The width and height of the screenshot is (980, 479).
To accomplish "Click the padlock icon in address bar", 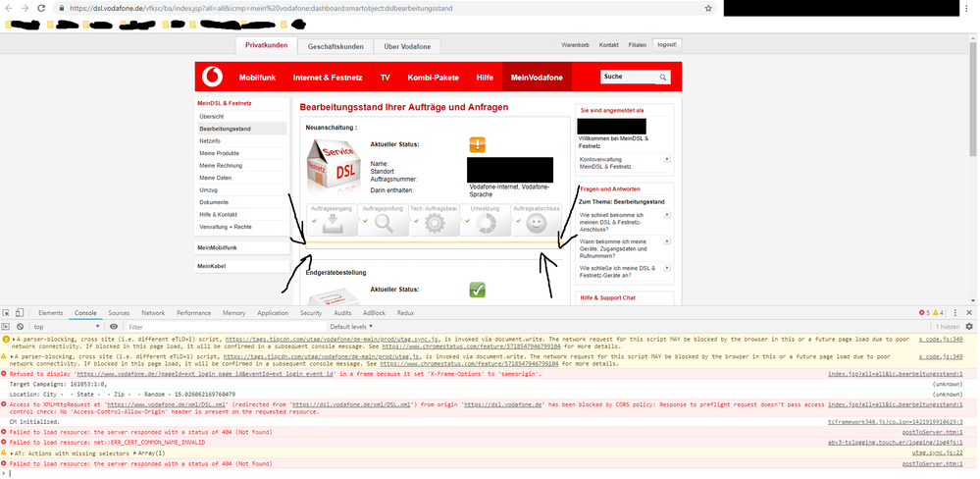I will [x=61, y=9].
